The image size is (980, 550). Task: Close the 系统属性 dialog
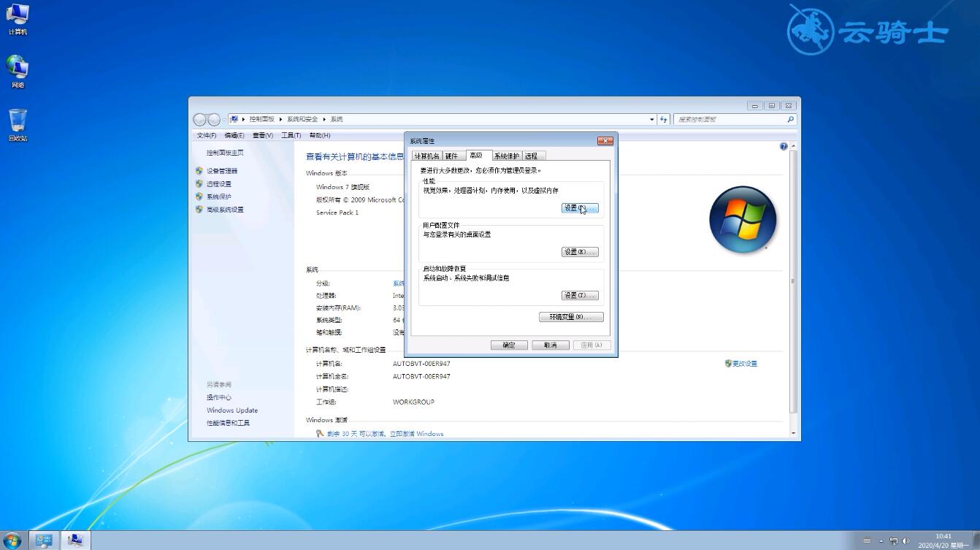(605, 141)
